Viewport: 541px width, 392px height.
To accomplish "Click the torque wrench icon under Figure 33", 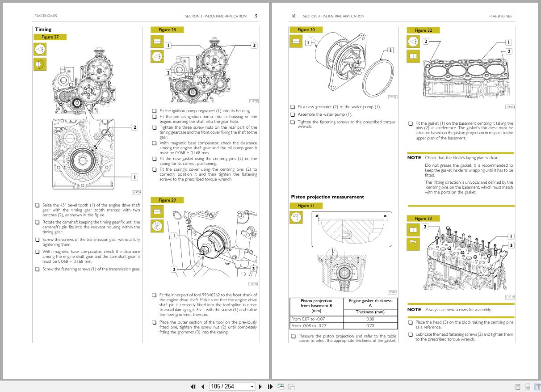I will coord(413,244).
